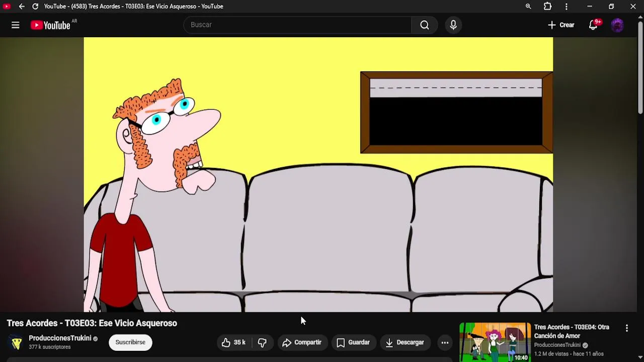Like the video with thumbs up

point(234,342)
